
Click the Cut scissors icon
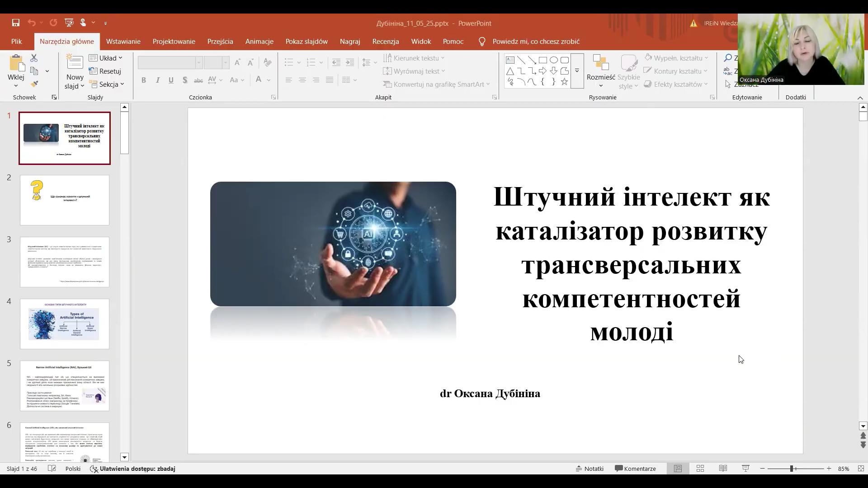34,58
